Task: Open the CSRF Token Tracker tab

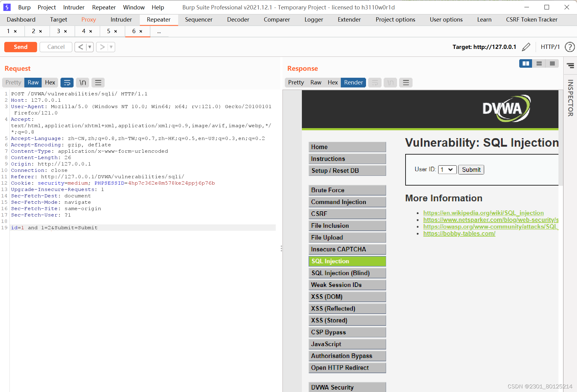Action: click(x=532, y=19)
